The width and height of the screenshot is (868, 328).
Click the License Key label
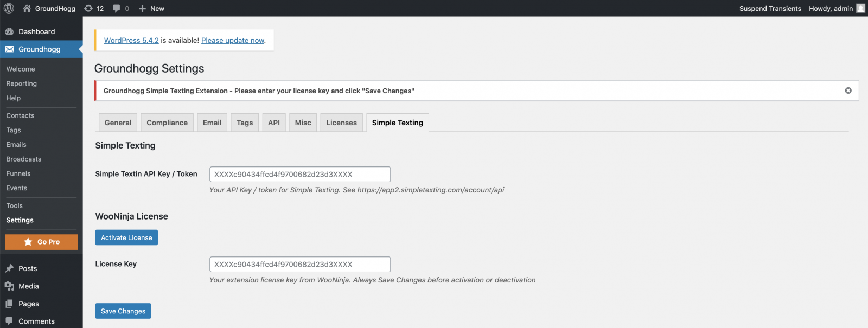(x=116, y=264)
